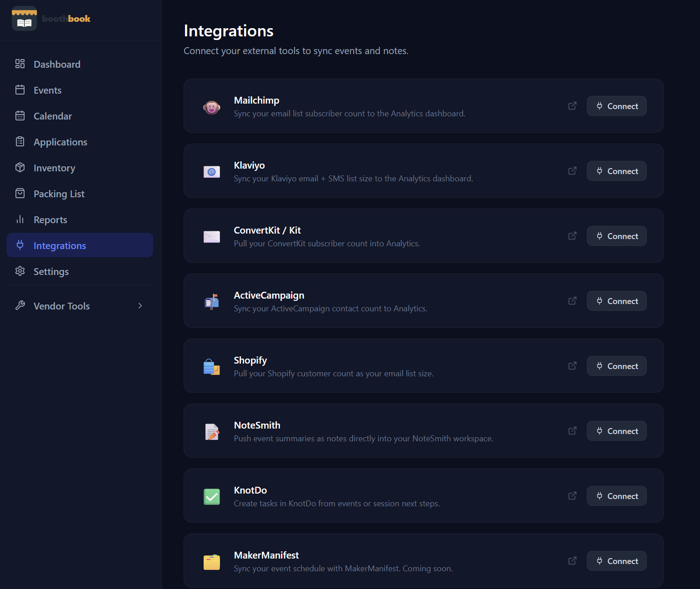Viewport: 700px width, 589px height.
Task: Click the Shopify shopping bags logo
Action: (212, 367)
